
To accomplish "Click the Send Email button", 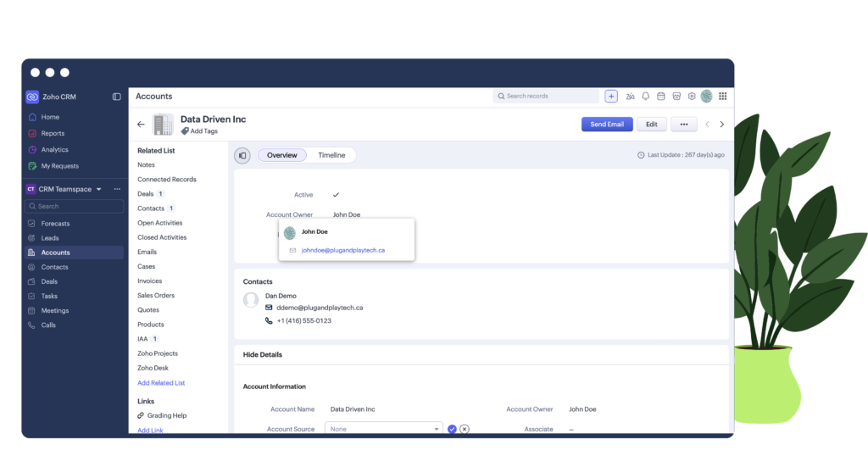I will coord(607,125).
